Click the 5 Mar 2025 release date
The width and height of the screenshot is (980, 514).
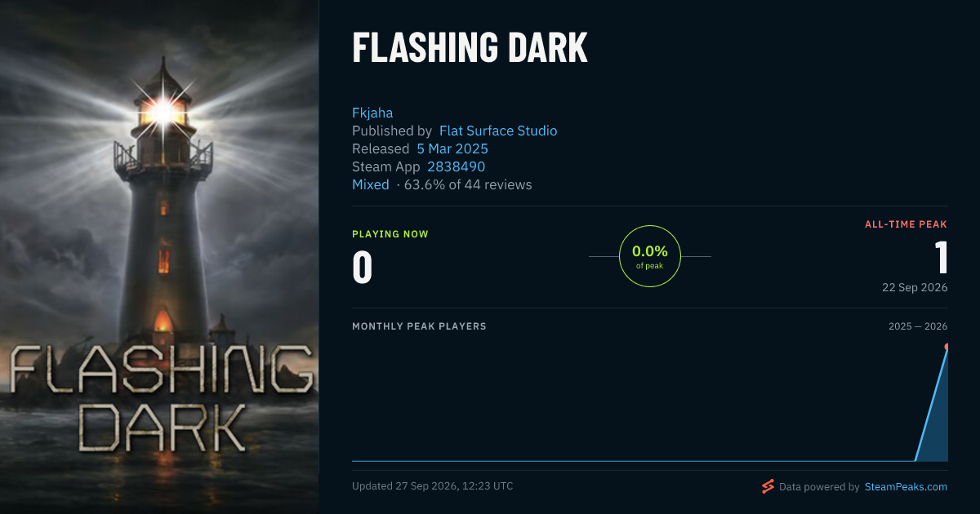452,148
